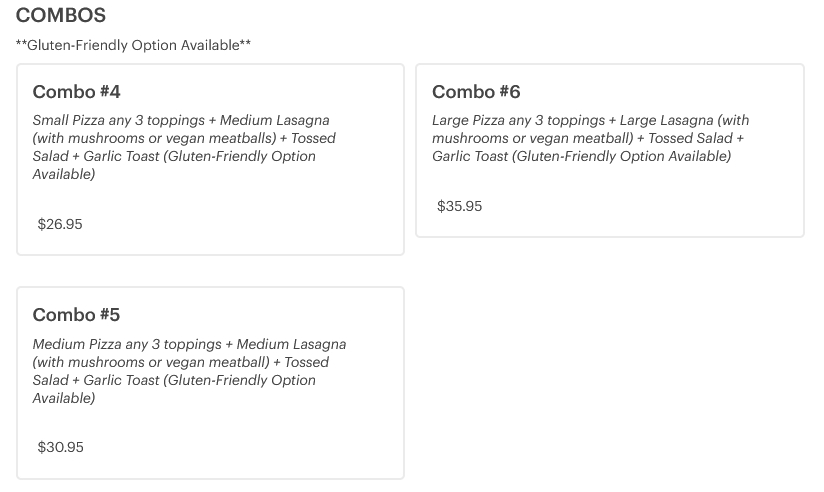Click the $35.95 price
The height and width of the screenshot is (492, 824).
[x=460, y=206]
